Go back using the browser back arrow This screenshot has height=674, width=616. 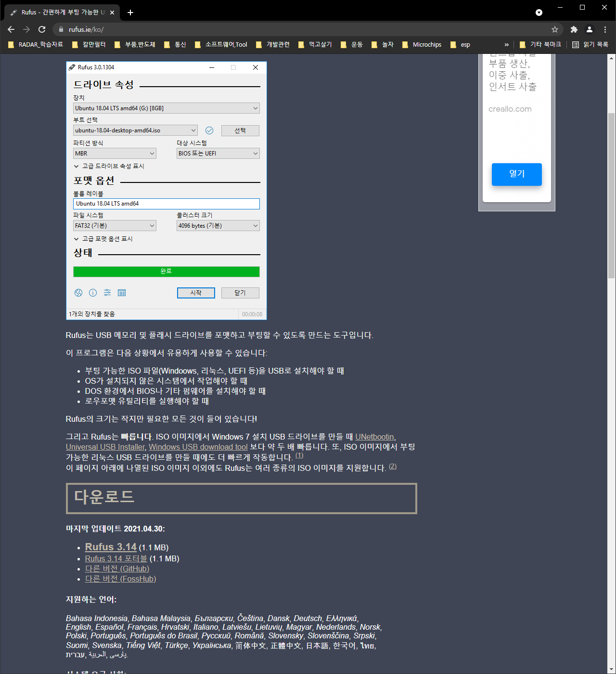coord(11,29)
